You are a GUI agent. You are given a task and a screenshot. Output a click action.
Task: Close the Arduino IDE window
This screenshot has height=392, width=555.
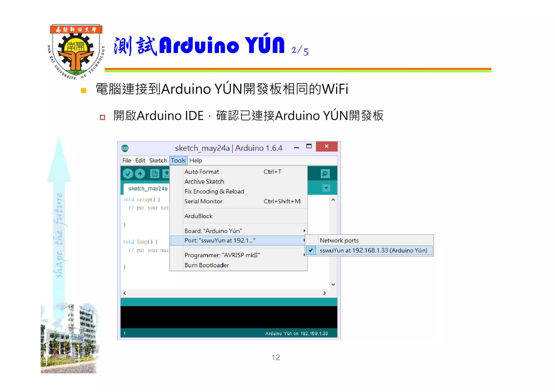327,146
